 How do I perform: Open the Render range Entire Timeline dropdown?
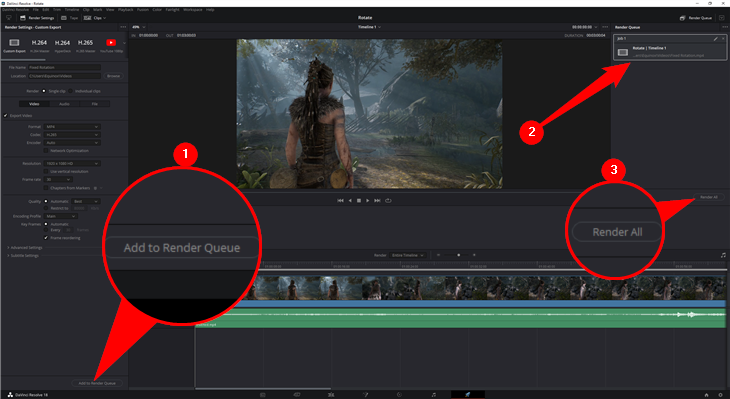(407, 255)
